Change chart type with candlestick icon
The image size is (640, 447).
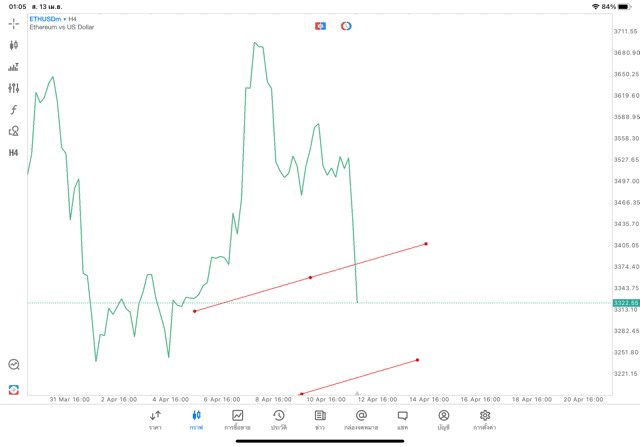coord(14,45)
